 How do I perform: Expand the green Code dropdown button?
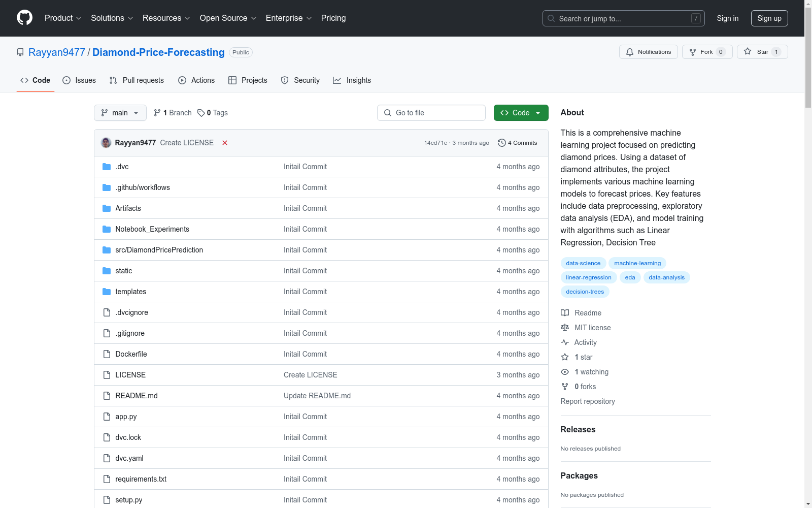(x=521, y=113)
